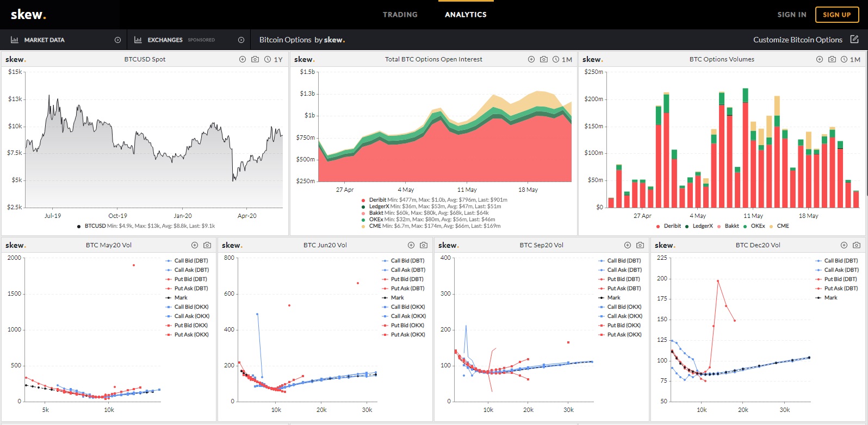Click Customize Bitcoin Options link

click(x=798, y=40)
